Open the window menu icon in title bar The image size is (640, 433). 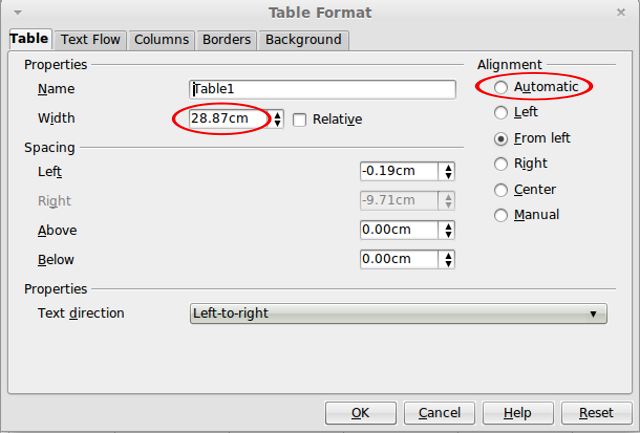pyautogui.click(x=12, y=12)
